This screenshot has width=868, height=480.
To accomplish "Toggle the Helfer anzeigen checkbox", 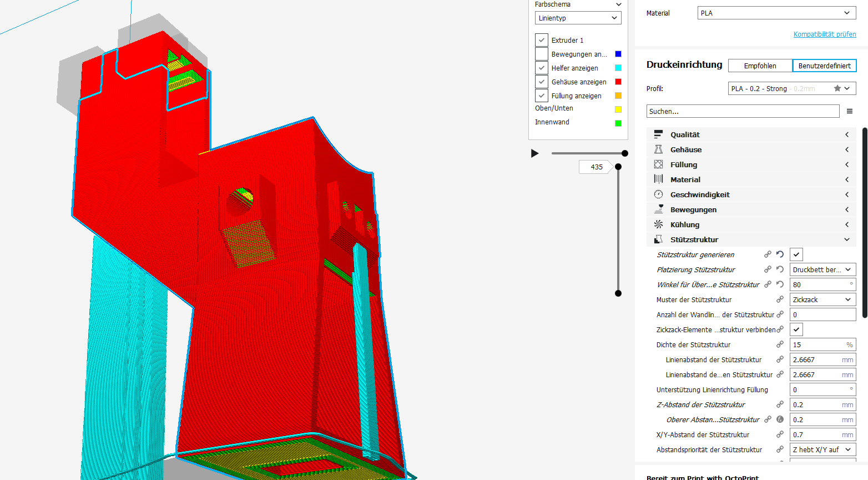I will (x=542, y=68).
